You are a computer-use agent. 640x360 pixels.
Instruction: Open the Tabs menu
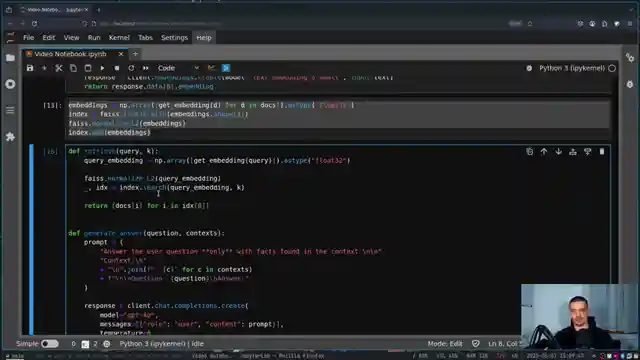point(145,38)
